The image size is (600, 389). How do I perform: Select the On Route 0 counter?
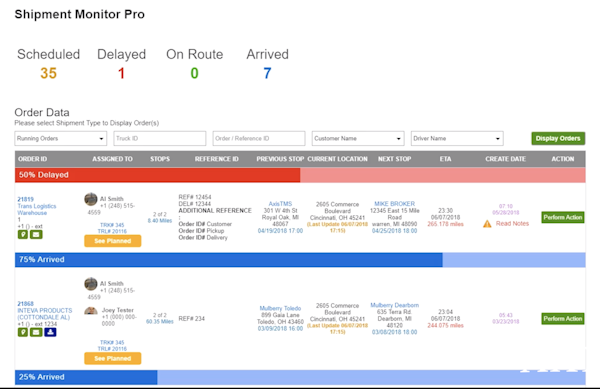pyautogui.click(x=194, y=64)
